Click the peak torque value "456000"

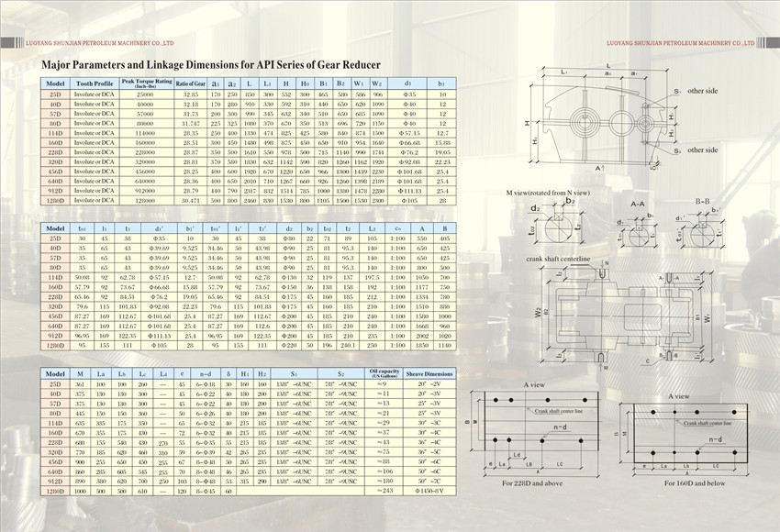(x=145, y=172)
